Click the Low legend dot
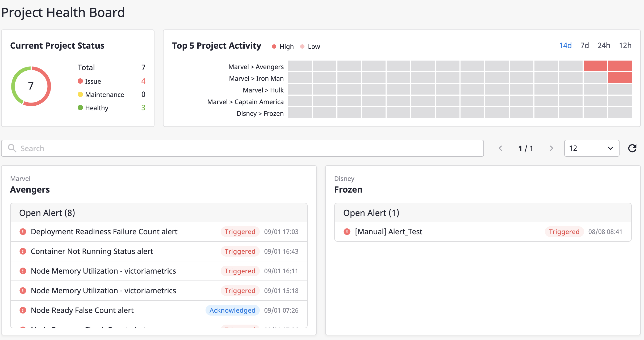 (x=302, y=47)
